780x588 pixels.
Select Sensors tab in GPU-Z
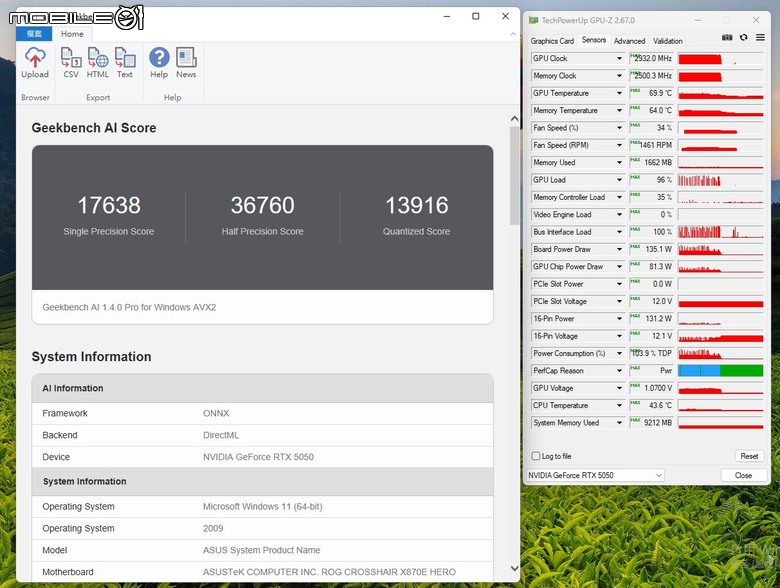click(x=594, y=40)
